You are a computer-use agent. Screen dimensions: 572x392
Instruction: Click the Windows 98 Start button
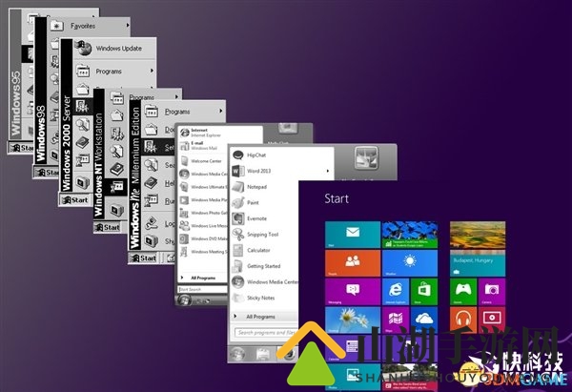pyautogui.click(x=47, y=172)
